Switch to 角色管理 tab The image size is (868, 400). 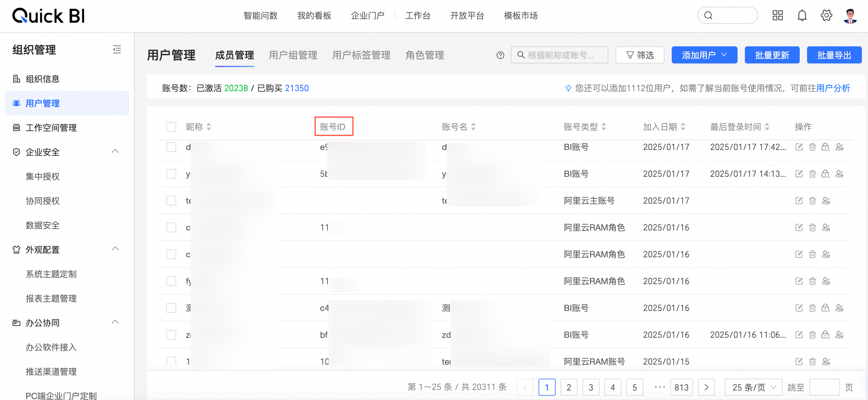click(425, 55)
